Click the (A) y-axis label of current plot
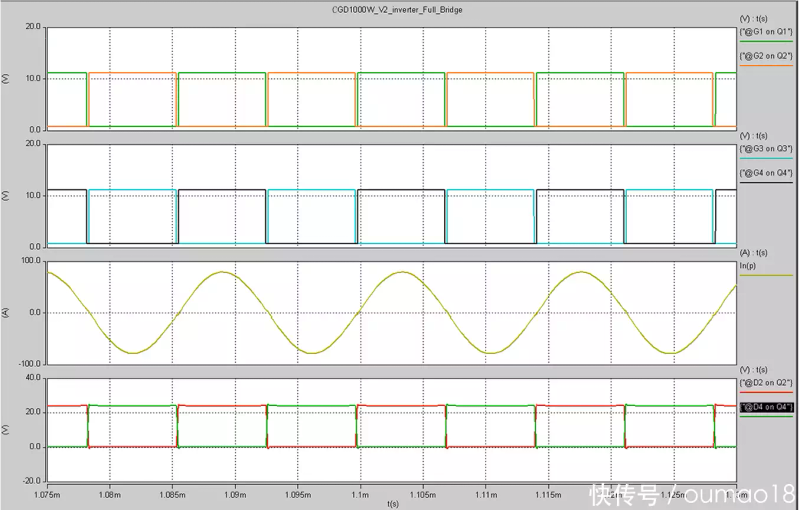This screenshot has width=800, height=510. point(6,312)
